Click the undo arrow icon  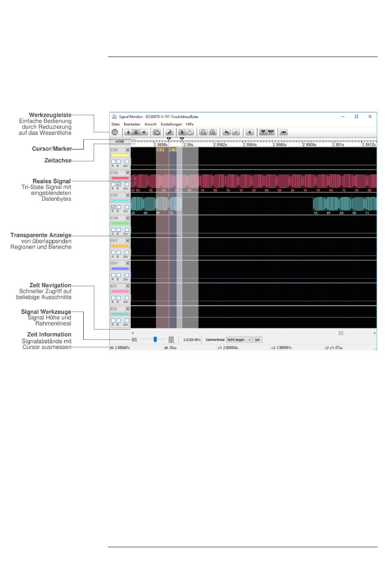[227, 132]
